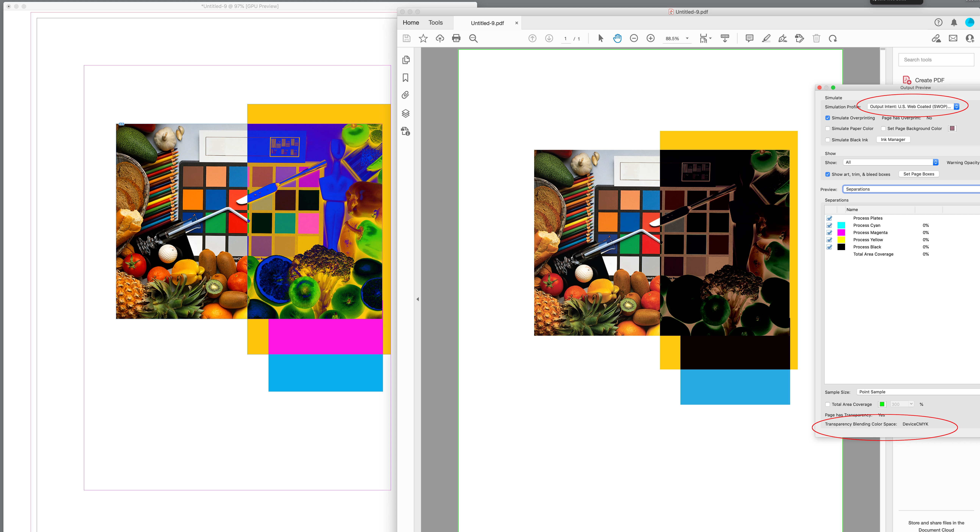
Task: Open the 88.5% zoom level dropdown
Action: 687,38
